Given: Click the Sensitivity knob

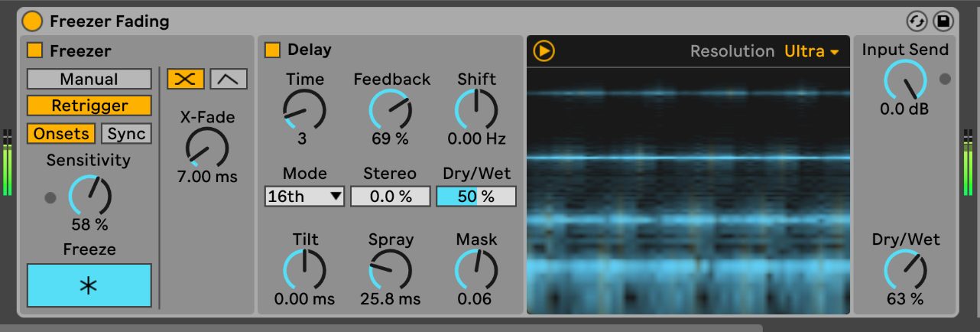Looking at the screenshot, I should 90,195.
